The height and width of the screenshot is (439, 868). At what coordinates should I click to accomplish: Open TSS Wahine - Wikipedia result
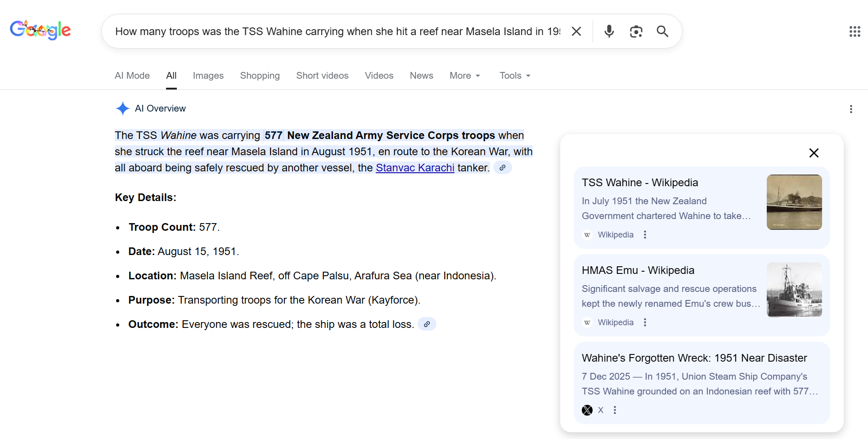tap(640, 183)
